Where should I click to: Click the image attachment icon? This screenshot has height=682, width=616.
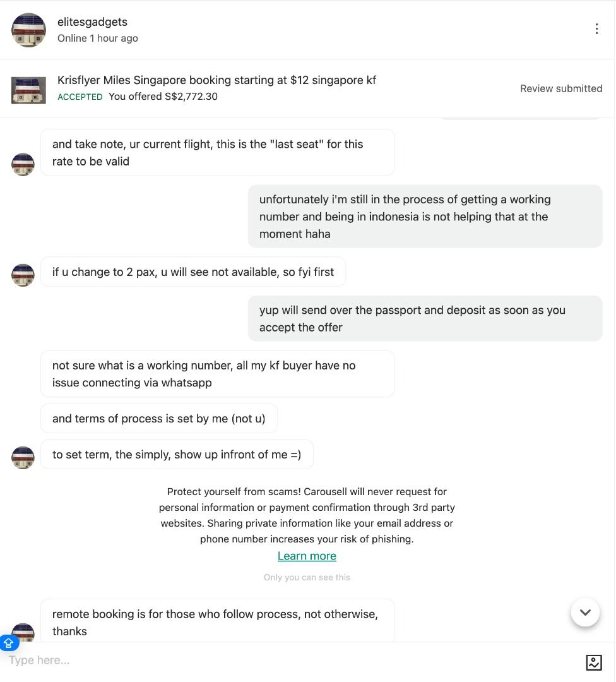pyautogui.click(x=594, y=662)
